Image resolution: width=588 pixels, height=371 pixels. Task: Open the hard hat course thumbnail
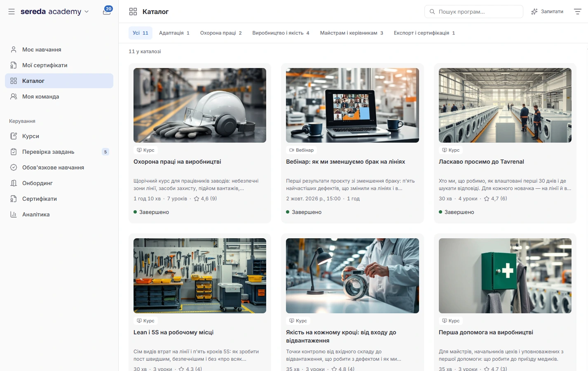pos(200,106)
